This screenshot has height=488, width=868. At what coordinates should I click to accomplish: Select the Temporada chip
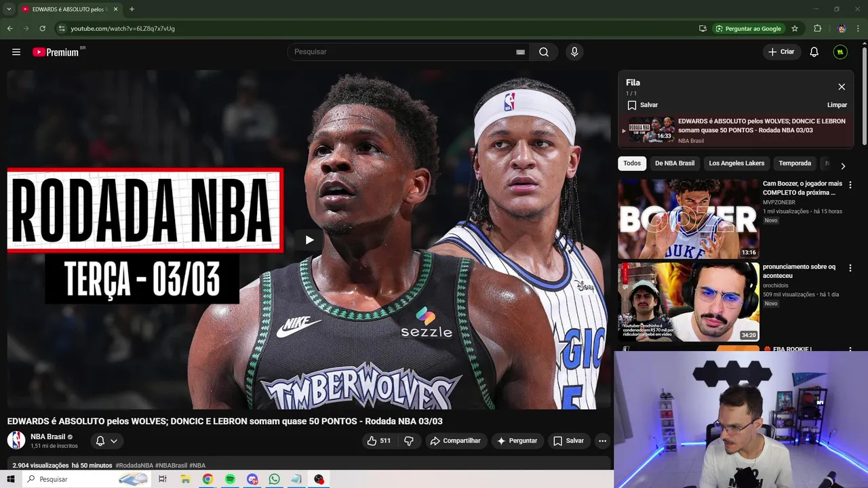[795, 163]
